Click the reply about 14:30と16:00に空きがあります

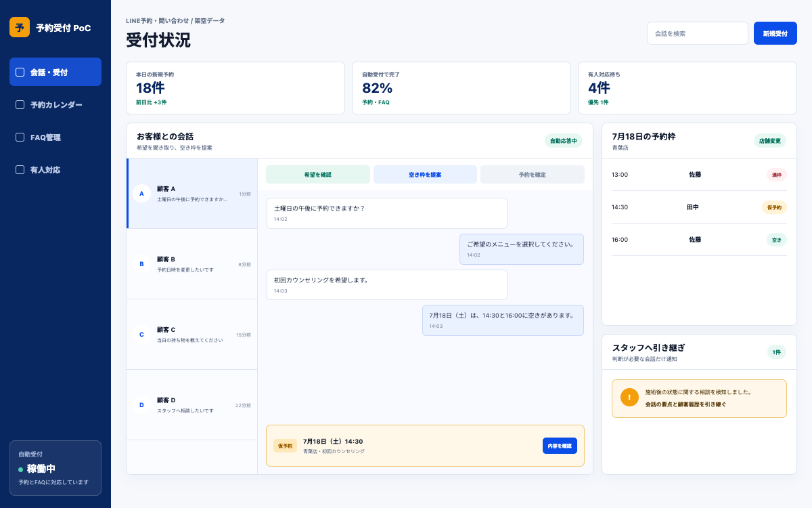click(503, 320)
